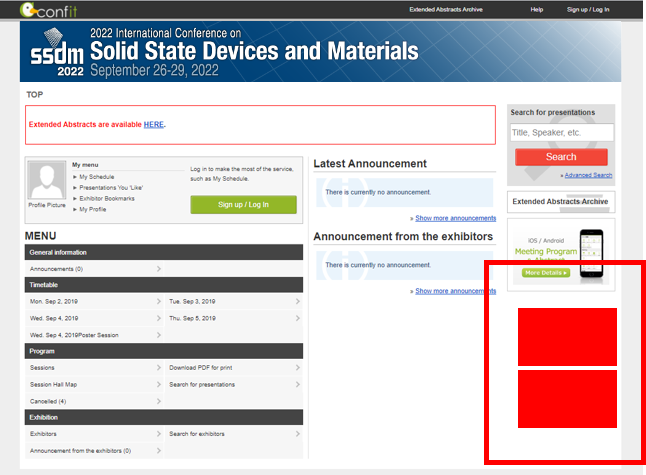Expand the Announcements (0) menu row
Screen dimensions: 646x475
94,268
